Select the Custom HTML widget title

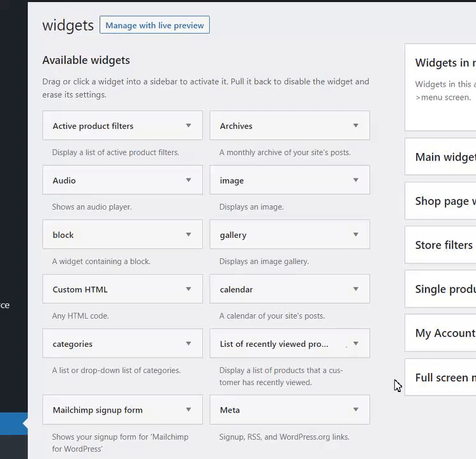(x=80, y=289)
